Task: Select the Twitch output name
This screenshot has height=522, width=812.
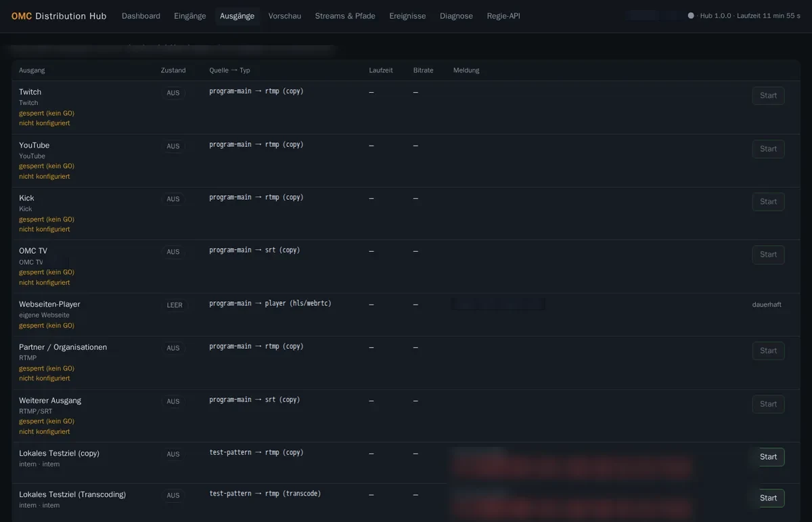Action: [30, 92]
